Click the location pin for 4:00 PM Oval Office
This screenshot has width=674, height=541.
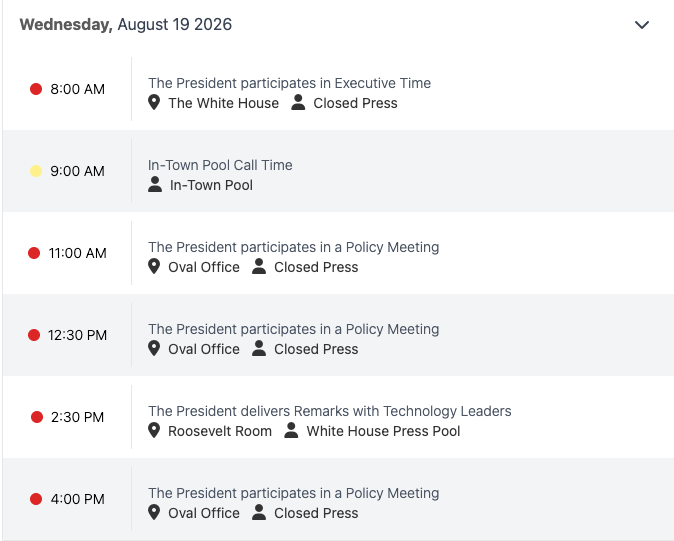pos(154,513)
